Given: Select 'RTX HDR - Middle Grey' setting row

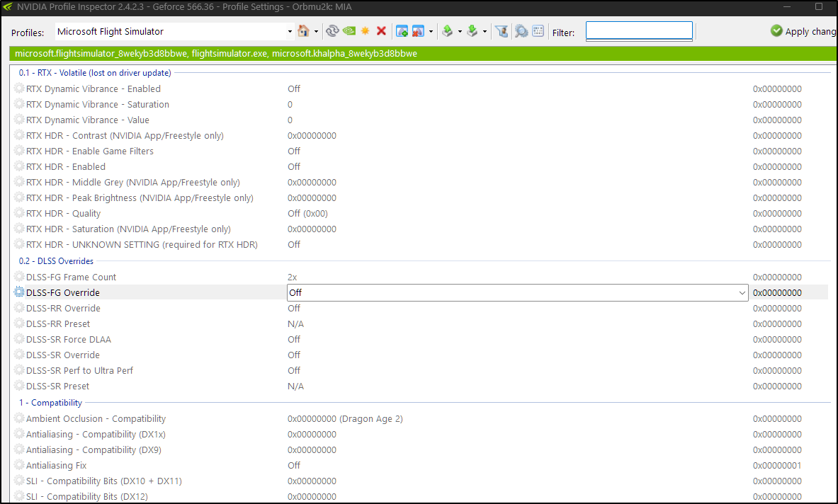Looking at the screenshot, I should click(419, 182).
